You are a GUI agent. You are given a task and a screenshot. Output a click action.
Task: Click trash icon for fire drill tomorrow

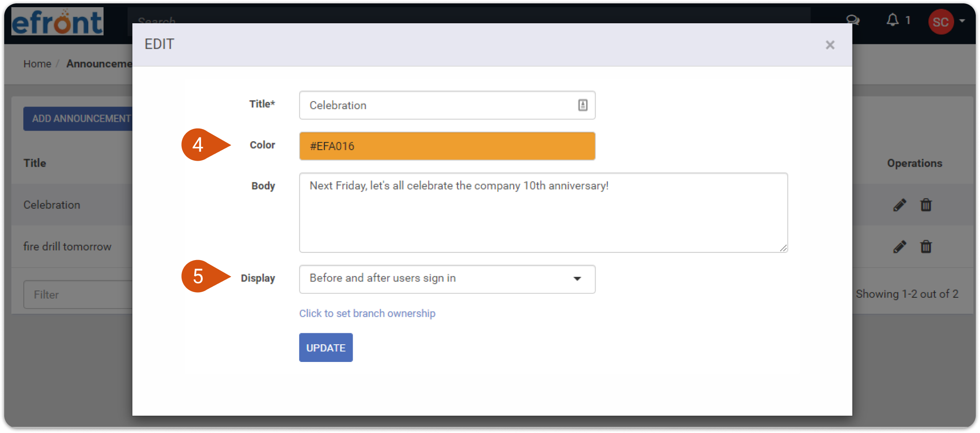pos(926,247)
